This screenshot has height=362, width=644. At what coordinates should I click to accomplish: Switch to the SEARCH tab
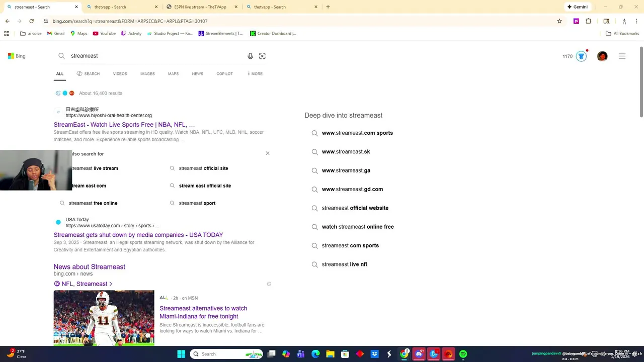tap(88, 74)
